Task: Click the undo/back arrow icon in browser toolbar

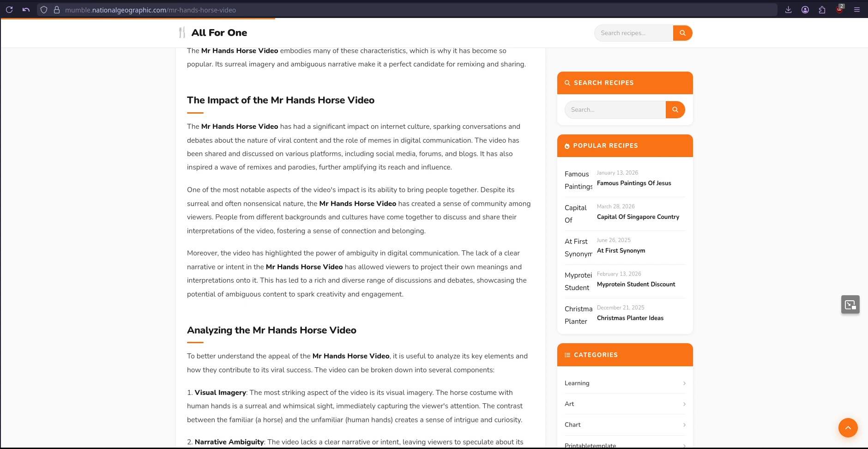Action: [x=26, y=10]
